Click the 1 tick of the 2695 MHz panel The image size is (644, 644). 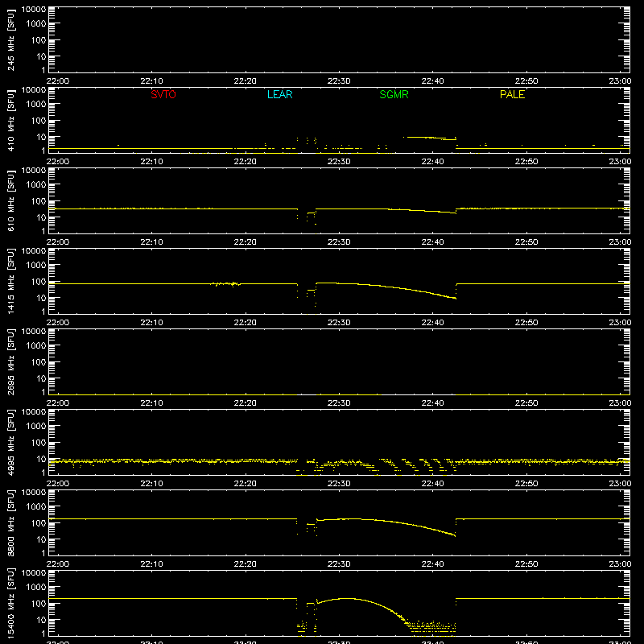43,392
